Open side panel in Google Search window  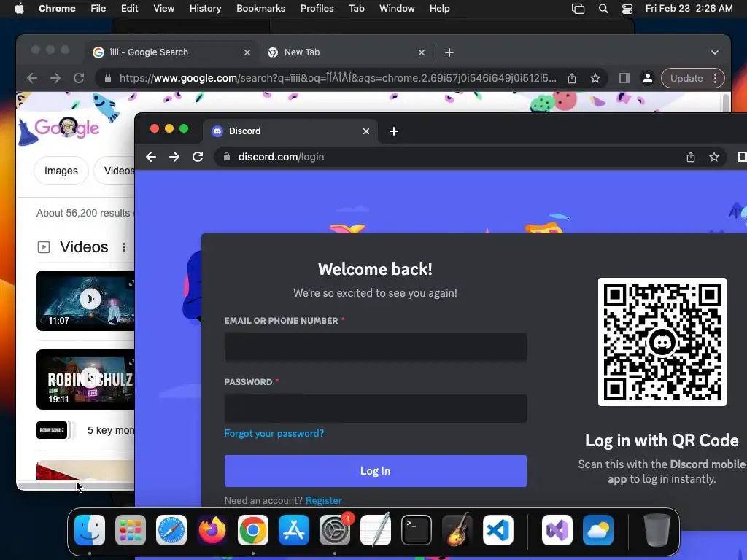pos(624,78)
